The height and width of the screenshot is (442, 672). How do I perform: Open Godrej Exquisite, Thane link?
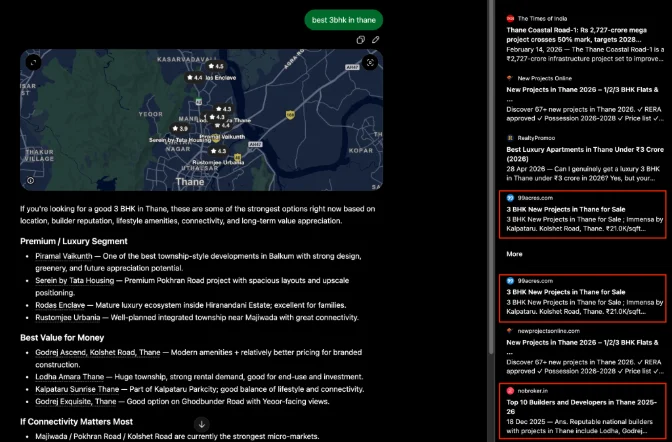pos(76,402)
